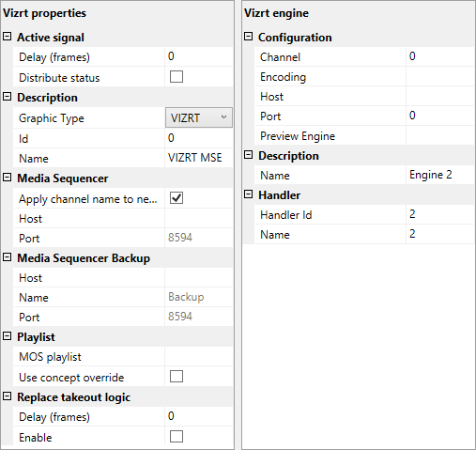Edit the Handler Name value field
Image resolution: width=476 pixels, height=450 pixels.
click(440, 234)
